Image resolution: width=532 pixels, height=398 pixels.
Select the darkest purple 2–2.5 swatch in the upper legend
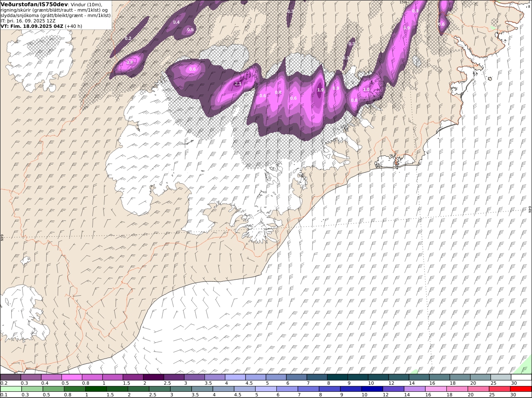point(153,377)
